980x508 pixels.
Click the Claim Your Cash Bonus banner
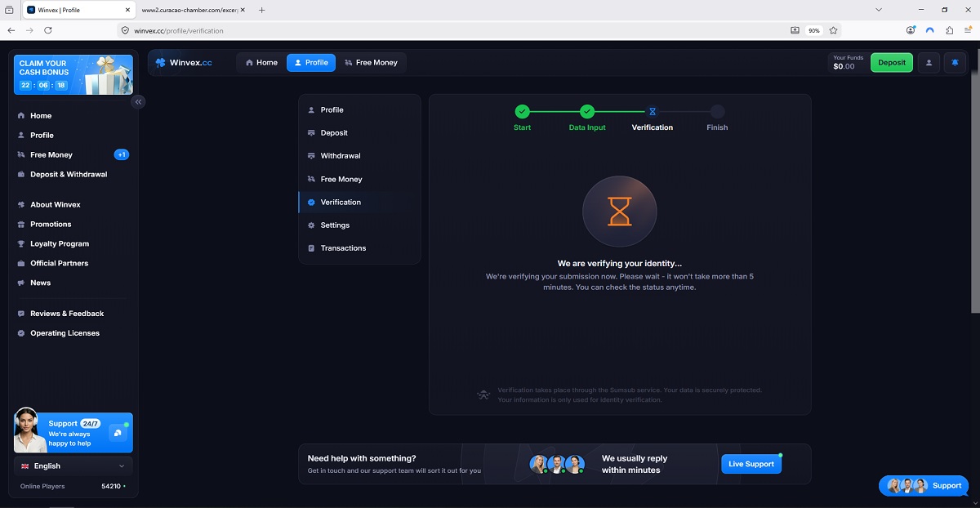73,74
